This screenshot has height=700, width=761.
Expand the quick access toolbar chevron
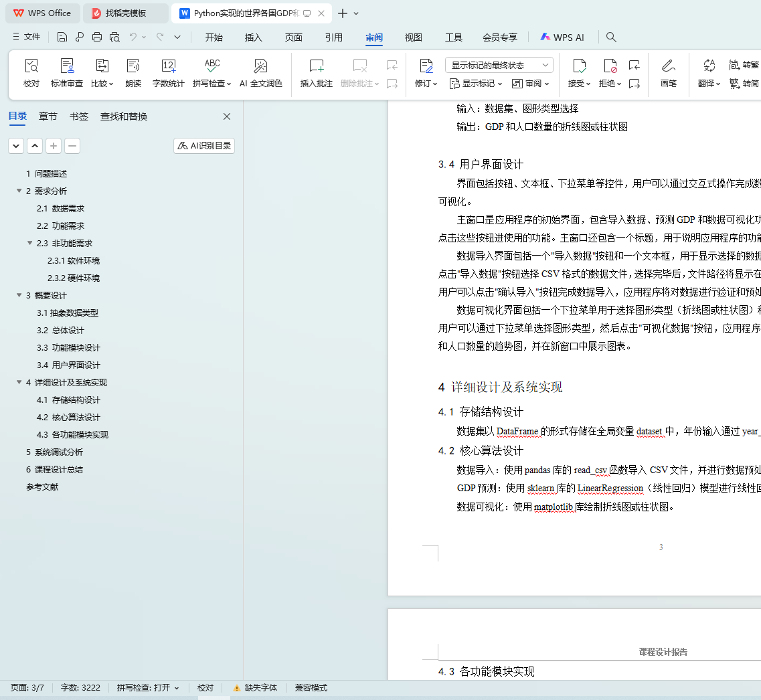click(x=177, y=37)
